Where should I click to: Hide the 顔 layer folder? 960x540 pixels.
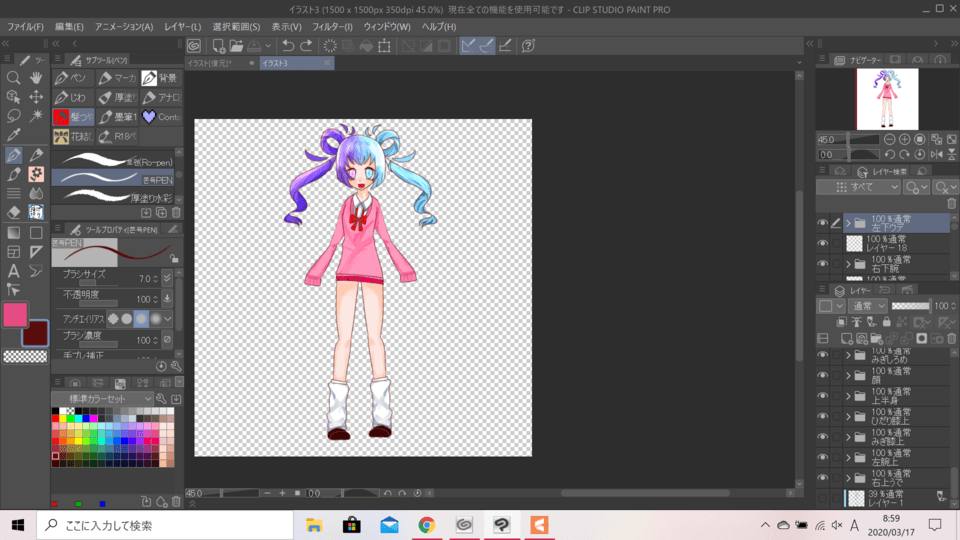pos(822,375)
